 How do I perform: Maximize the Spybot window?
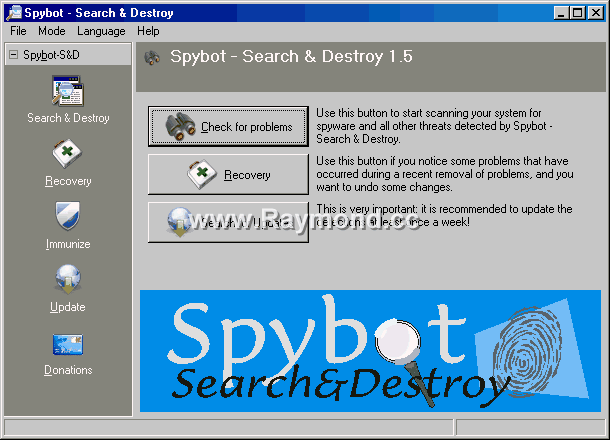click(578, 13)
